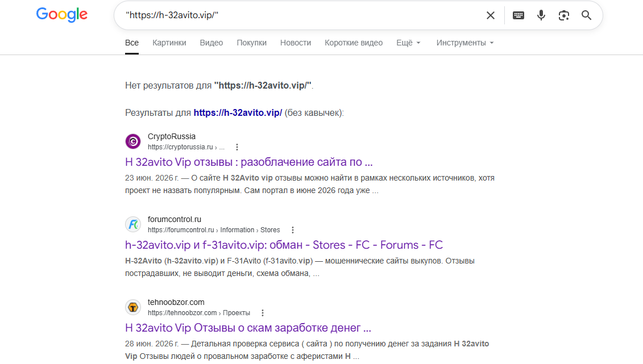This screenshot has height=364, width=643.
Task: Open three-dot menu for CryptoRussia result
Action: pyautogui.click(x=237, y=147)
